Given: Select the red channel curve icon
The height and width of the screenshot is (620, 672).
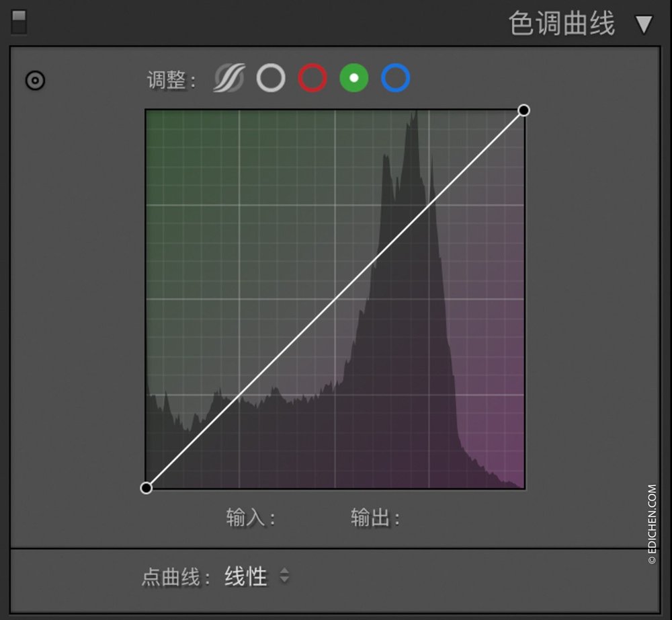Looking at the screenshot, I should (312, 78).
